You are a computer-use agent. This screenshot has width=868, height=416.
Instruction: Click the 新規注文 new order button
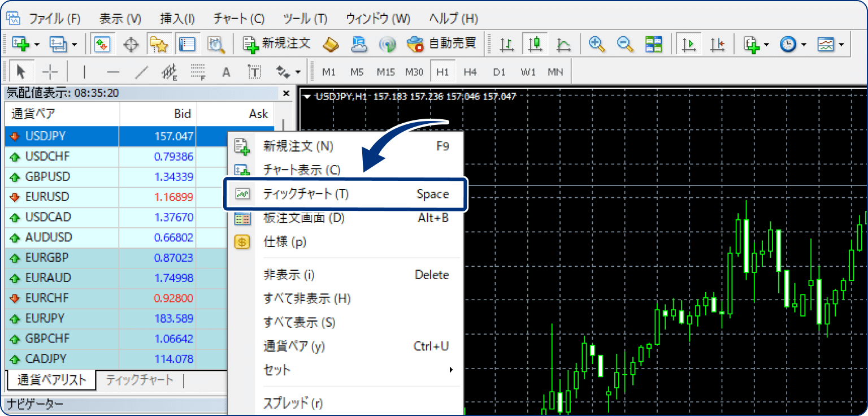[277, 44]
